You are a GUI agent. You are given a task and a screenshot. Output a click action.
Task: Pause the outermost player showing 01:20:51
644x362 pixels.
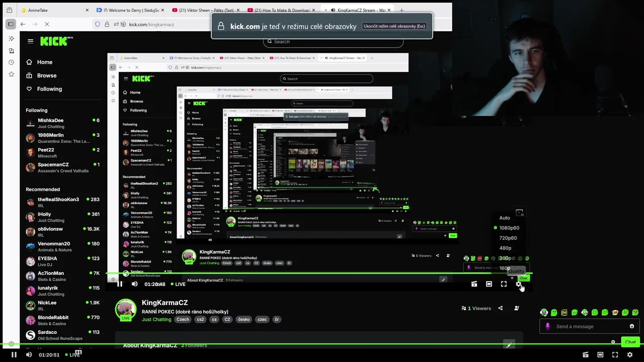[x=14, y=354]
